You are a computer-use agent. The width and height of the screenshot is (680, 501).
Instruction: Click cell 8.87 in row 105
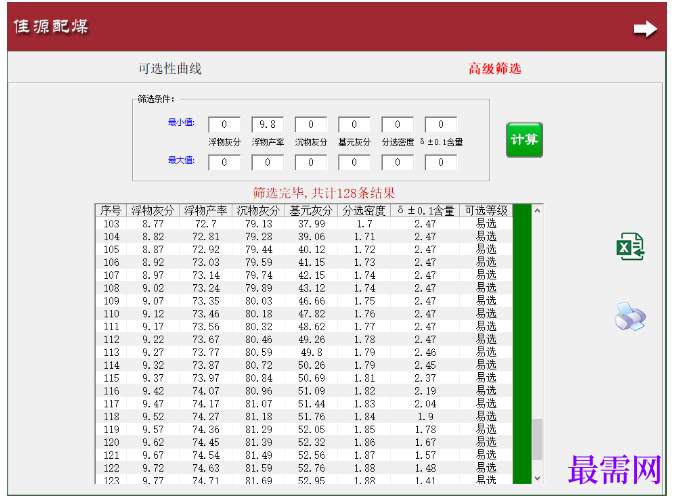153,249
